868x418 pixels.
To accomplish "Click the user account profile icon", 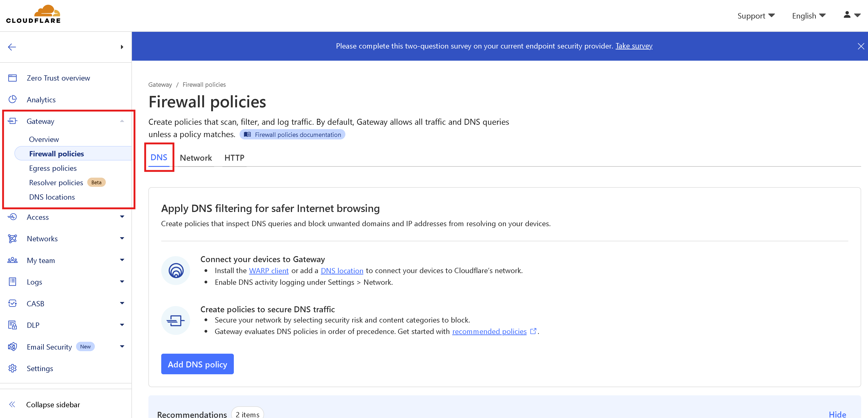I will pos(847,14).
